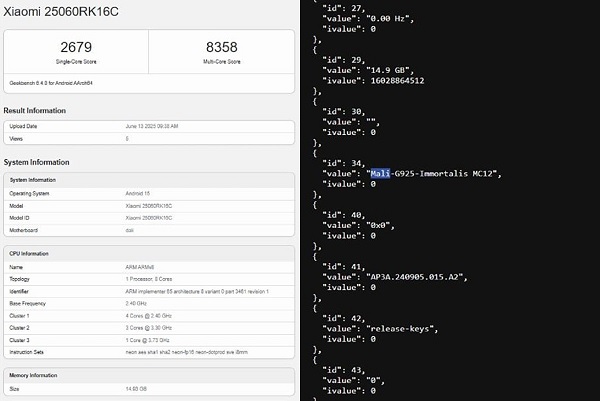This screenshot has width=600, height=401.
Task: Click the Views row in Result Information
Action: pos(150,139)
